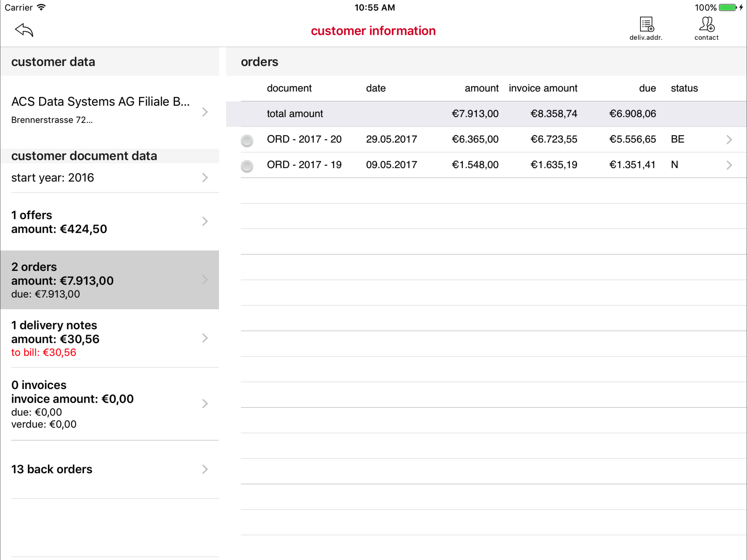Expand the 1 delivery notes chevron
Screen dimensions: 747x560
tap(205, 338)
